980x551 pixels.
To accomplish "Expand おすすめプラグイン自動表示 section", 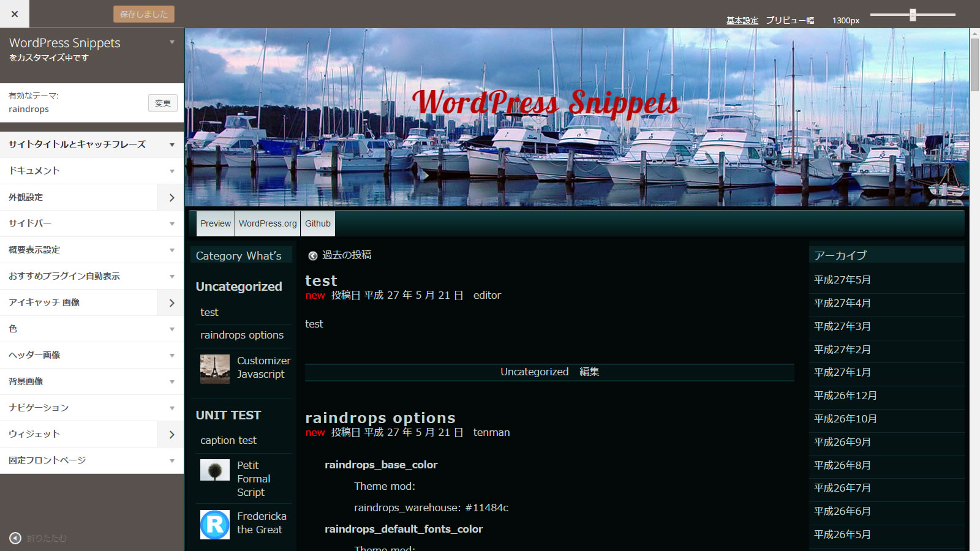I will tap(92, 276).
